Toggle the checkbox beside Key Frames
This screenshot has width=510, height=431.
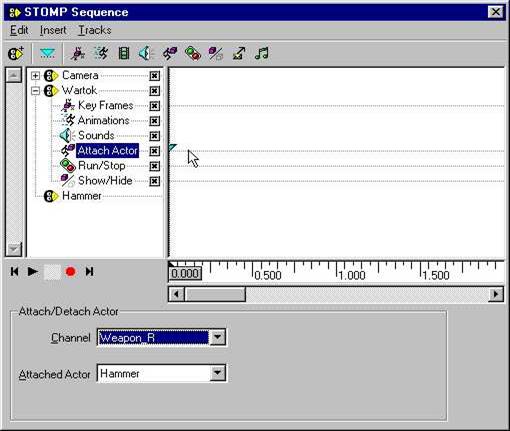(x=154, y=106)
